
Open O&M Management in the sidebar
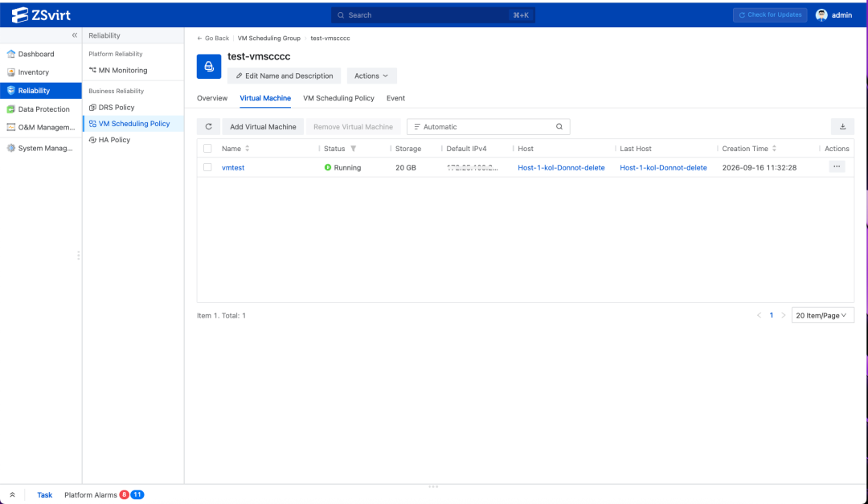click(x=41, y=127)
